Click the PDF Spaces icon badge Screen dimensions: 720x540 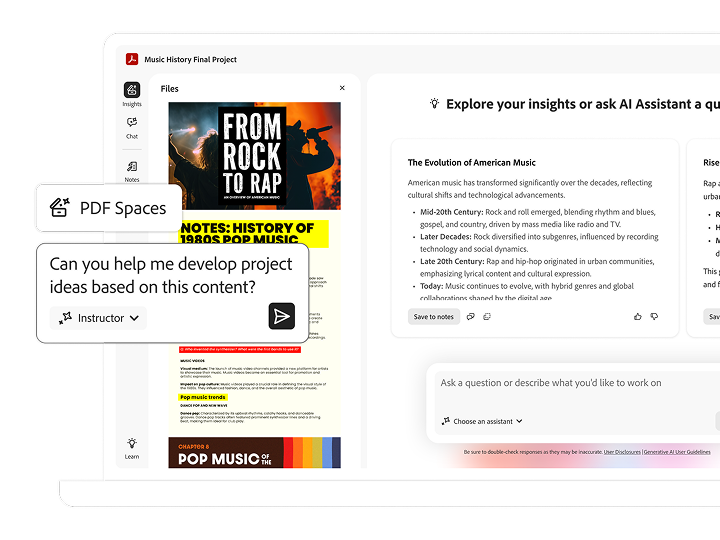60,208
